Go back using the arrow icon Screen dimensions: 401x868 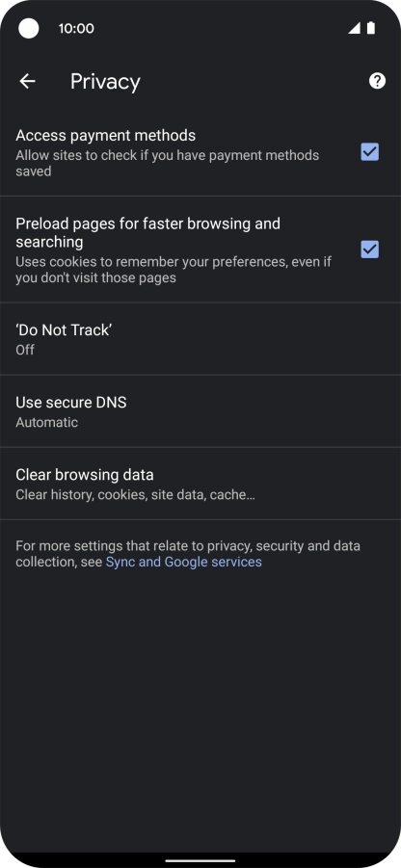27,81
